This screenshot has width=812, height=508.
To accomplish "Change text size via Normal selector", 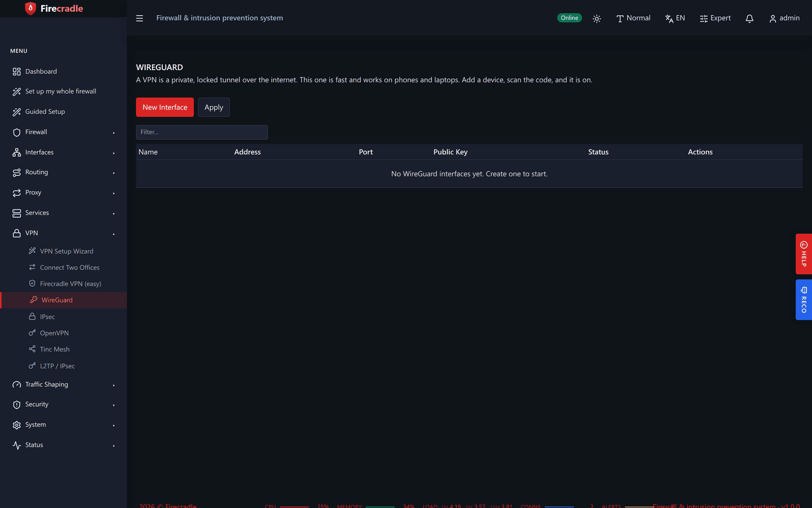I will coord(633,18).
